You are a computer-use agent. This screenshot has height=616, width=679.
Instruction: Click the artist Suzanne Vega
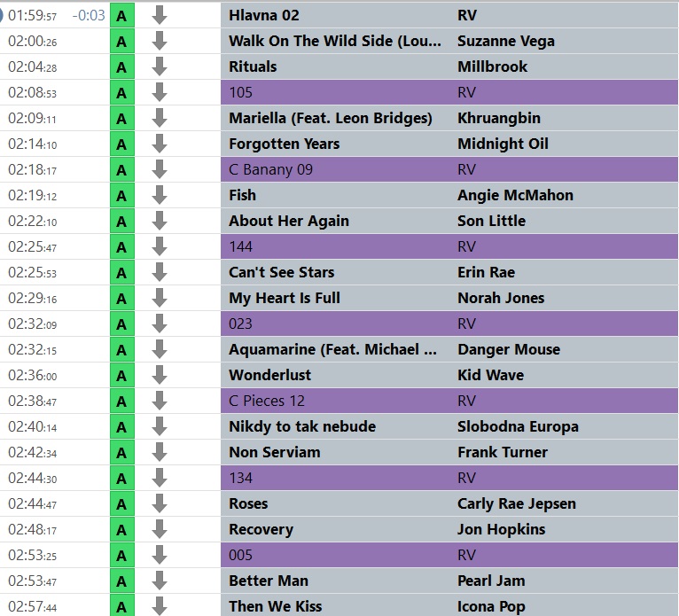(506, 41)
